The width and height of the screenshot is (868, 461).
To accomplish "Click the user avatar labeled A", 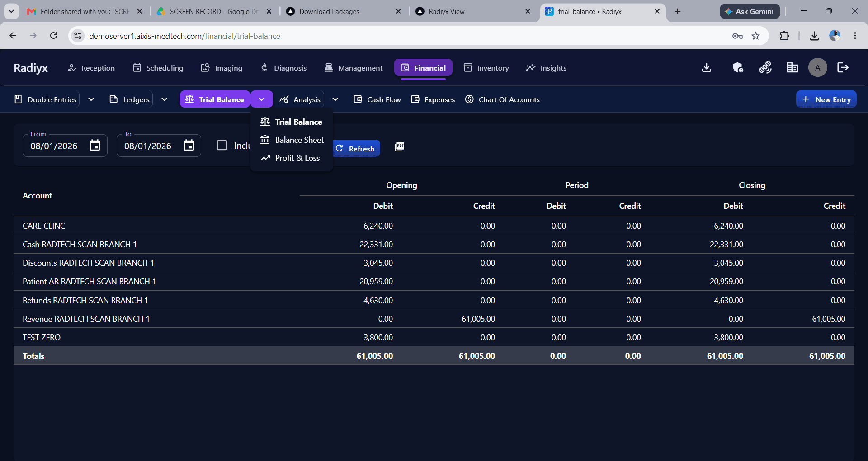I will point(817,68).
